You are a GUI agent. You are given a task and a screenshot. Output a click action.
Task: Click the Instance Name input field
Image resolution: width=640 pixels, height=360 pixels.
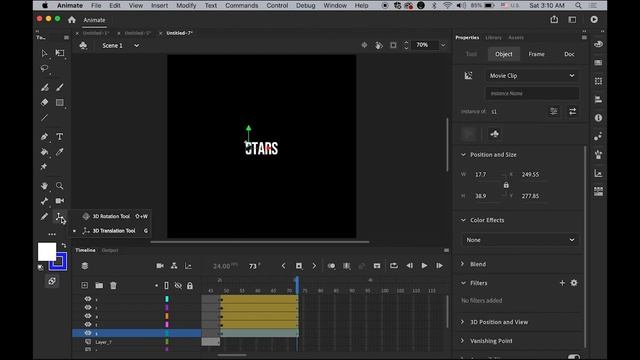pos(532,93)
